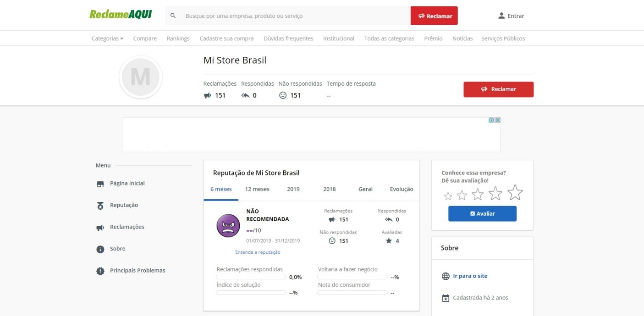Open the ReclameAQUI logo homepage
Viewport: 644px width, 316px height.
121,15
